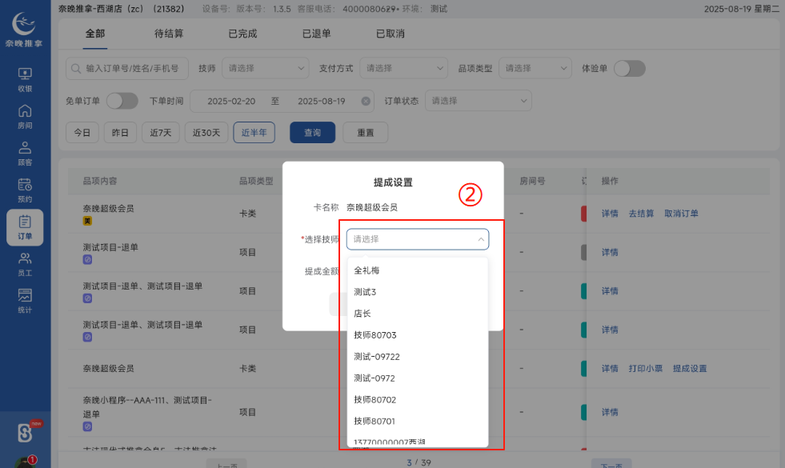Open the 技师 filter dropdown
This screenshot has width=785, height=468.
pyautogui.click(x=265, y=69)
